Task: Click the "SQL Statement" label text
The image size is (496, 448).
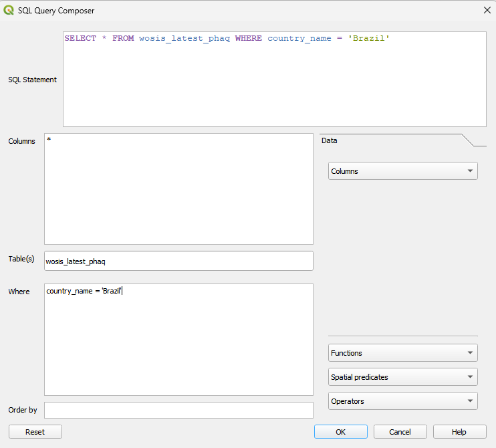Action: point(32,80)
